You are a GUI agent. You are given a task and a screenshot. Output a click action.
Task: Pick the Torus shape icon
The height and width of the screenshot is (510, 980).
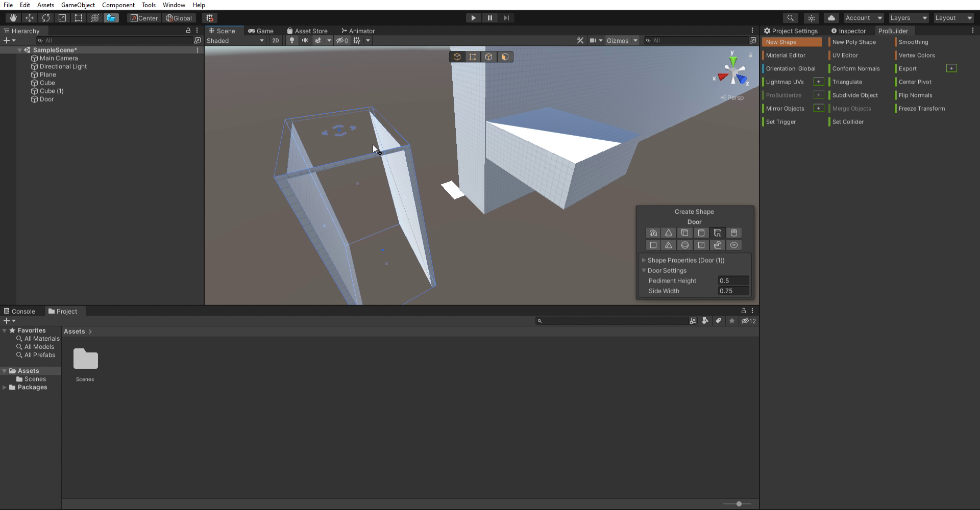click(734, 245)
